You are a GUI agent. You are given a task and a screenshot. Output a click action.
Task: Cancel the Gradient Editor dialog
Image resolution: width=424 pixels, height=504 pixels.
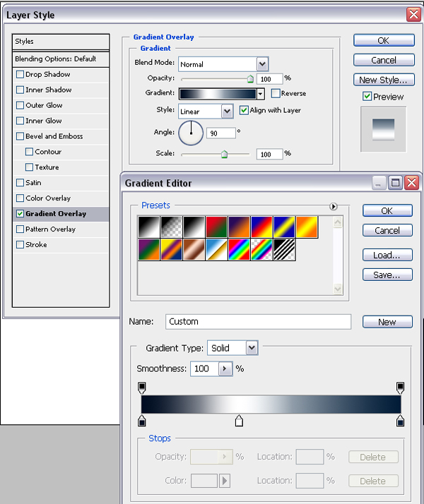[x=387, y=230]
